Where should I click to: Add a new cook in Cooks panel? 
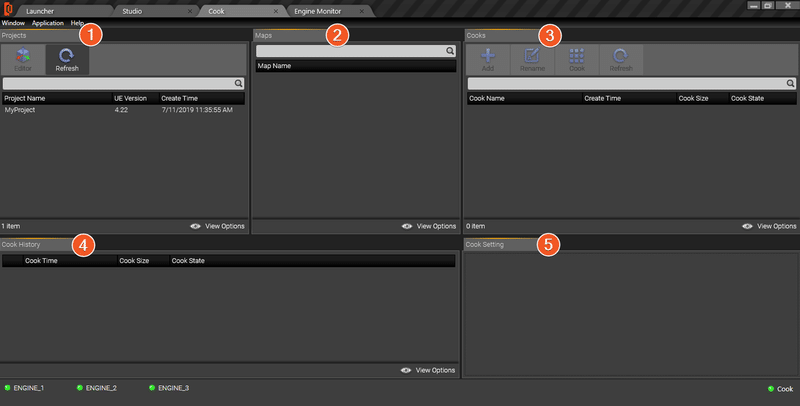click(x=488, y=59)
